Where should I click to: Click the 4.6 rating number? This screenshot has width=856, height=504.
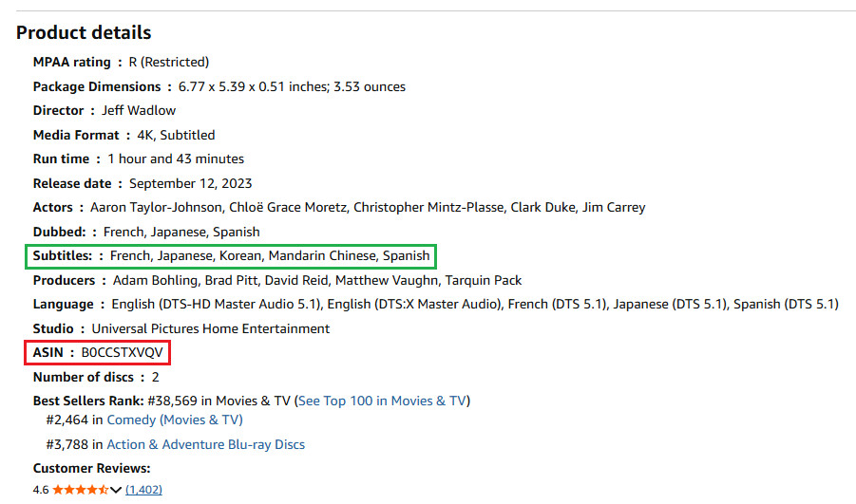[x=41, y=490]
